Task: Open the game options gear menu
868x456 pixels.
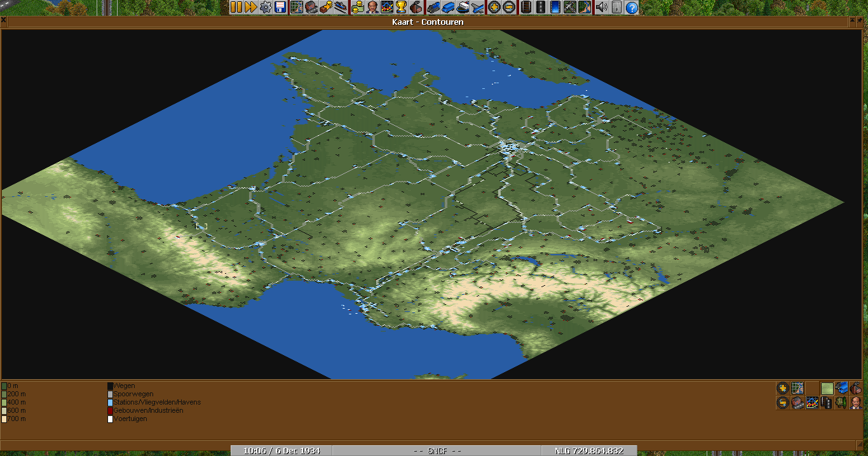Action: (x=265, y=7)
